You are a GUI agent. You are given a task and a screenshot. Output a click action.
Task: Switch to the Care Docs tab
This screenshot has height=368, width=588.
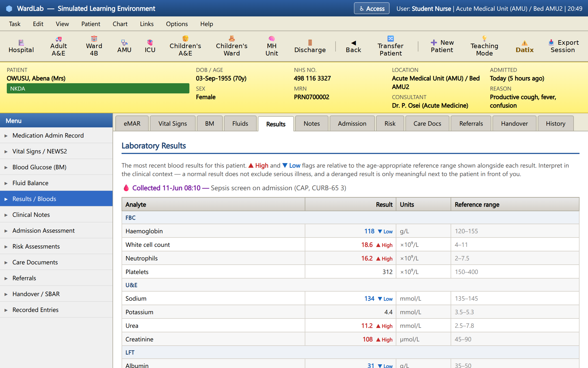point(427,124)
